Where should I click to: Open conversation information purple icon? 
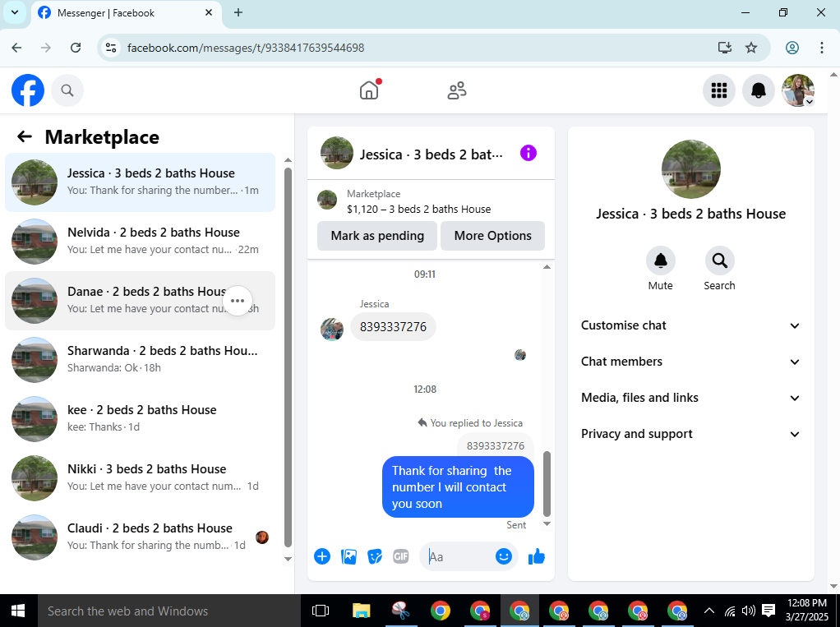(x=528, y=153)
